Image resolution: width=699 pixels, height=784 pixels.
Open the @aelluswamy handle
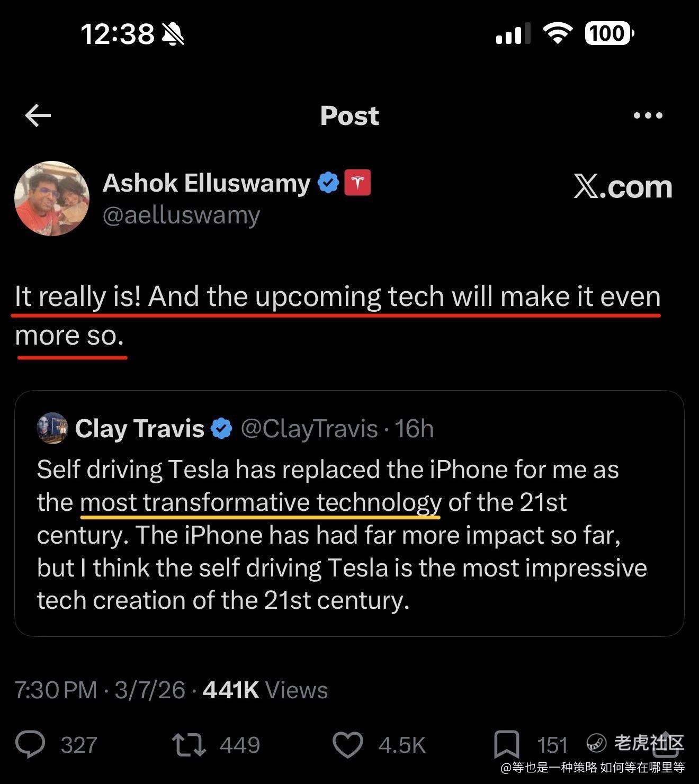point(181,215)
